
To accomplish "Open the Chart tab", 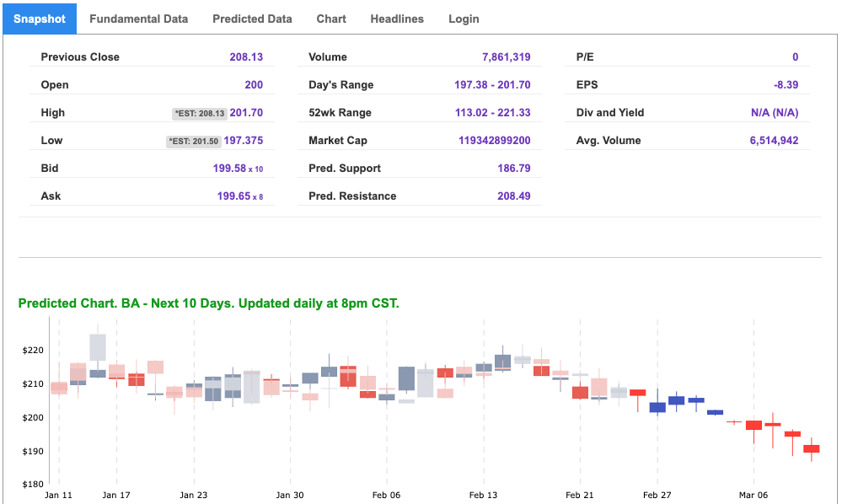I will pyautogui.click(x=331, y=19).
